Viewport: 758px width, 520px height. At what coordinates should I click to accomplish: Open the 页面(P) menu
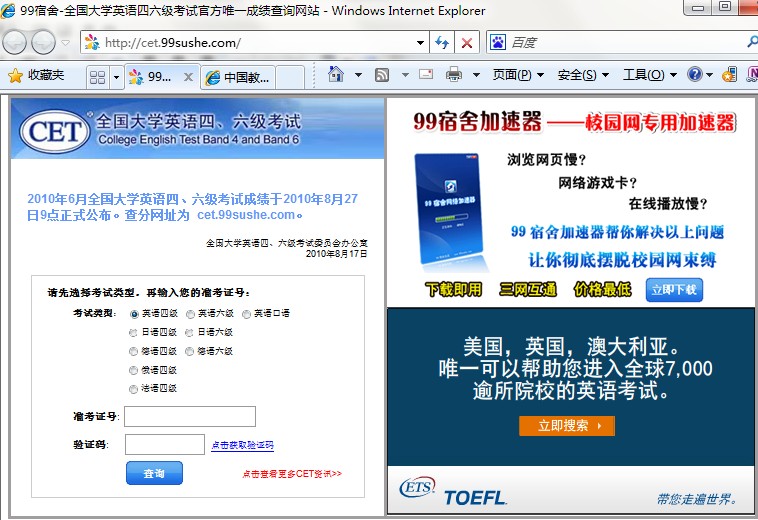coord(518,75)
